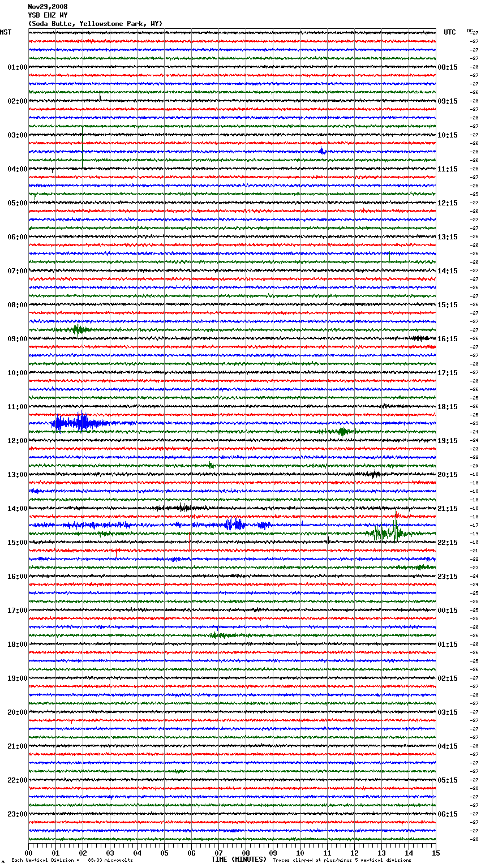Click the 01:00 MST time label
Viewport: 481px width, 868px height.
[x=17, y=67]
